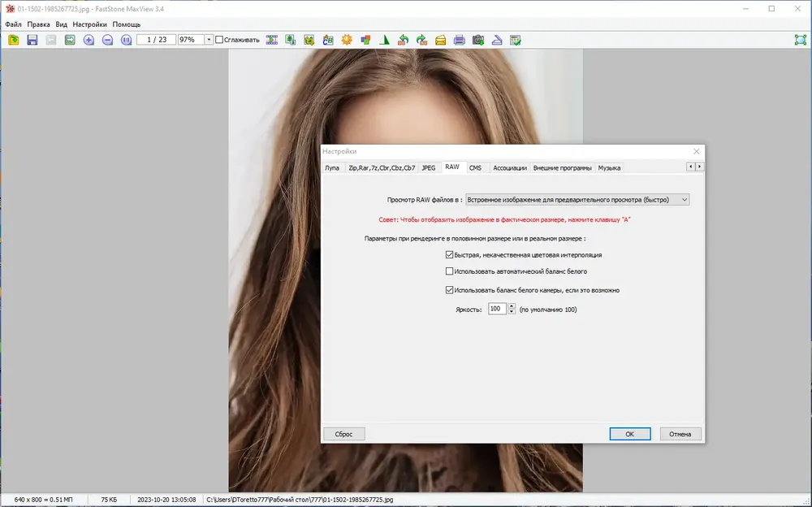Click the Open file folder icon
Screen dimensions: 812x507
pos(14,40)
